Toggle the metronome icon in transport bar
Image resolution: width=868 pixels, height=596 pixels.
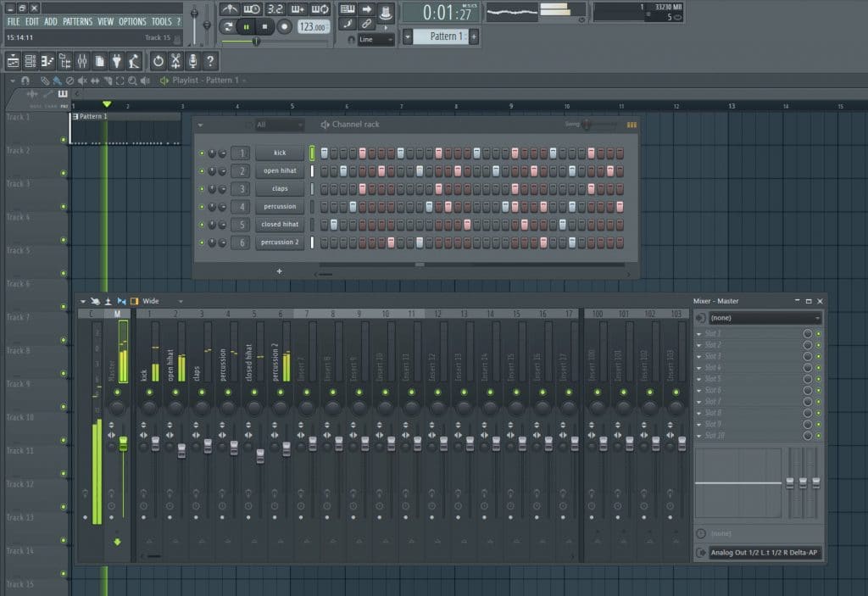coord(229,9)
